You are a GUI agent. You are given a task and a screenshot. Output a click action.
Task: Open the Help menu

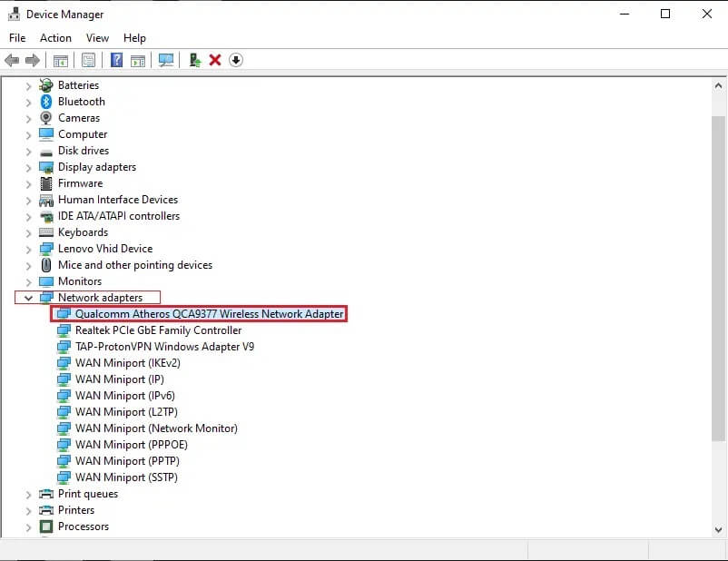tap(134, 38)
